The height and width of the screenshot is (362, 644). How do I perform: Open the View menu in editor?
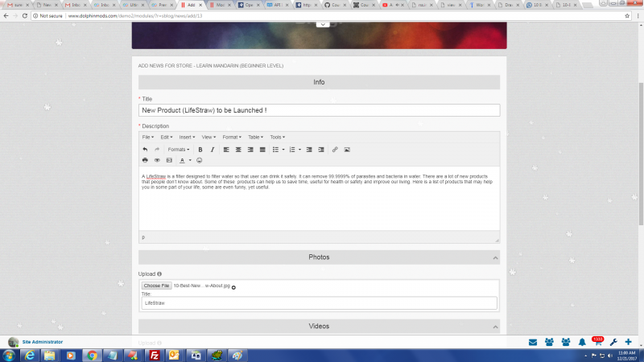(208, 137)
